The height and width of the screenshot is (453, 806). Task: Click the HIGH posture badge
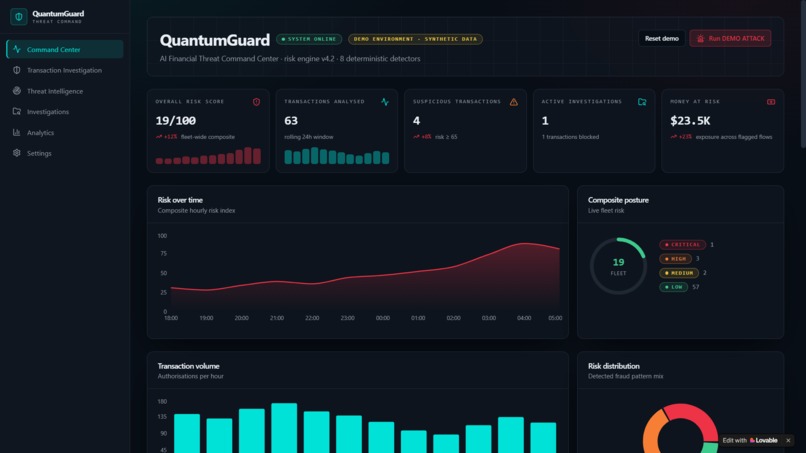675,259
